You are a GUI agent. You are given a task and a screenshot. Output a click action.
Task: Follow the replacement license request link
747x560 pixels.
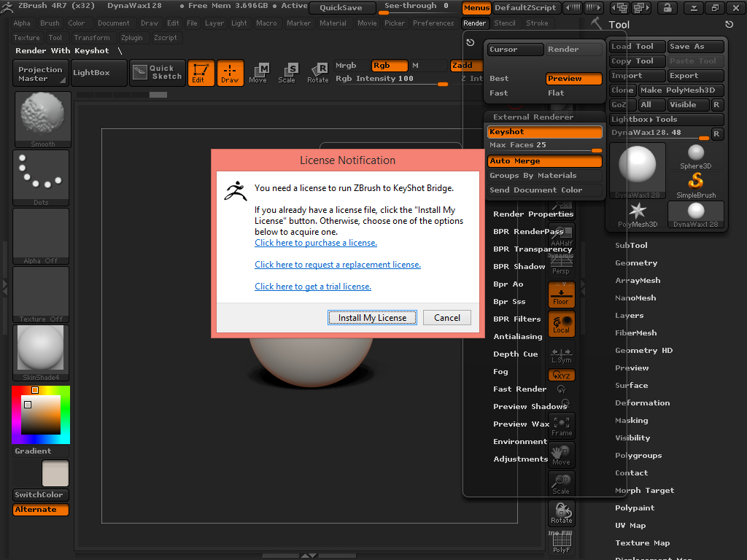coord(338,265)
